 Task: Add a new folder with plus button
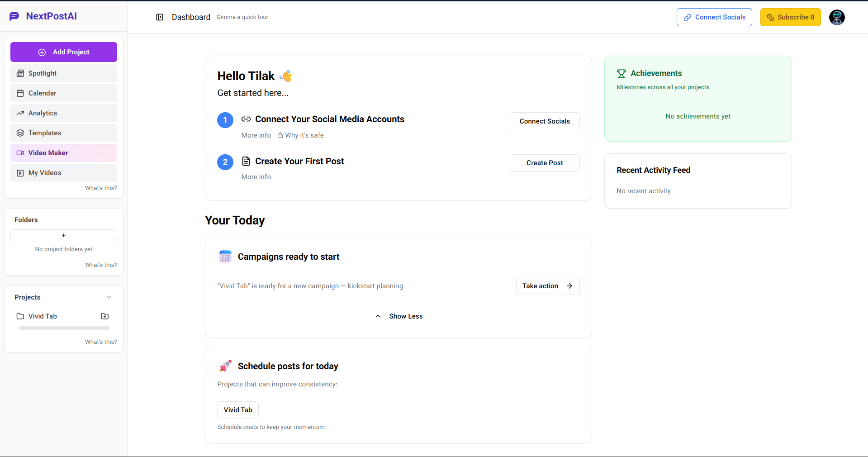click(x=64, y=235)
